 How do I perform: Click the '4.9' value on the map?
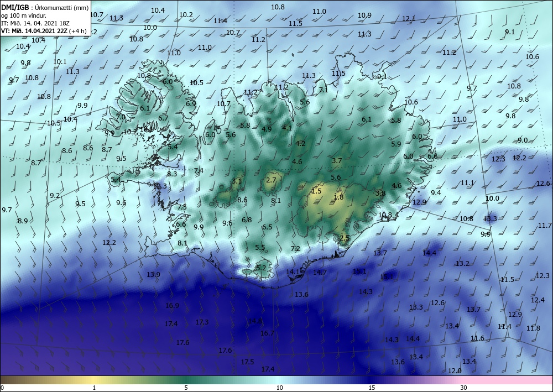[267, 129]
